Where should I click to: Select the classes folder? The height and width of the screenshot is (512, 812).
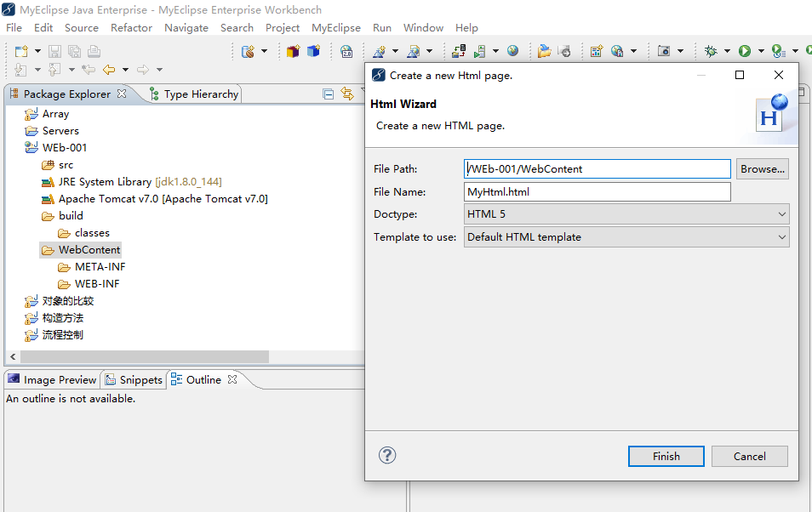84,232
